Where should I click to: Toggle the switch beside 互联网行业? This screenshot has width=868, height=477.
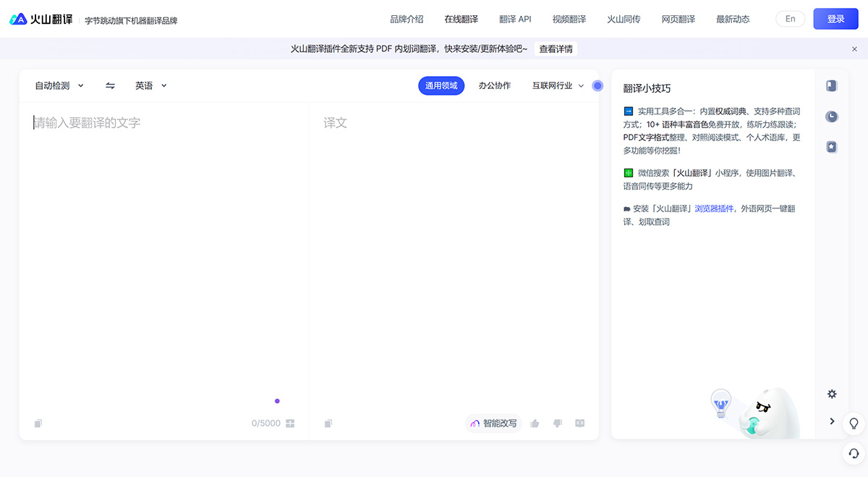click(597, 85)
